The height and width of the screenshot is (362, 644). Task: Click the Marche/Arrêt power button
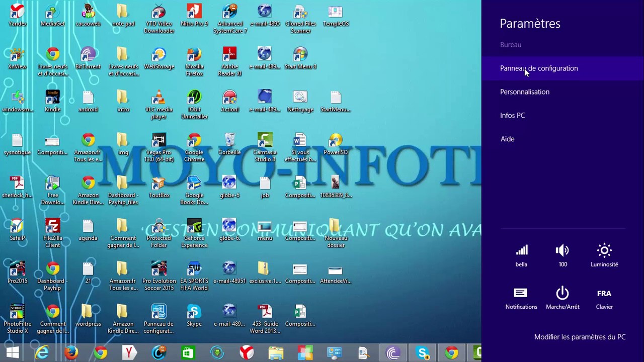[562, 298]
